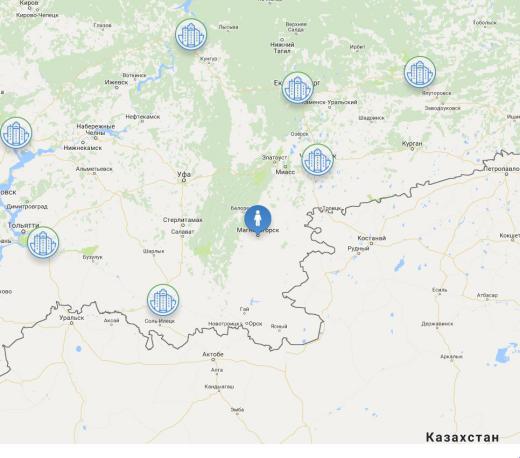Image resolution: width=520 pixels, height=458 pixels.
Task: Click the Нижнекамск city label
Action: point(83,148)
